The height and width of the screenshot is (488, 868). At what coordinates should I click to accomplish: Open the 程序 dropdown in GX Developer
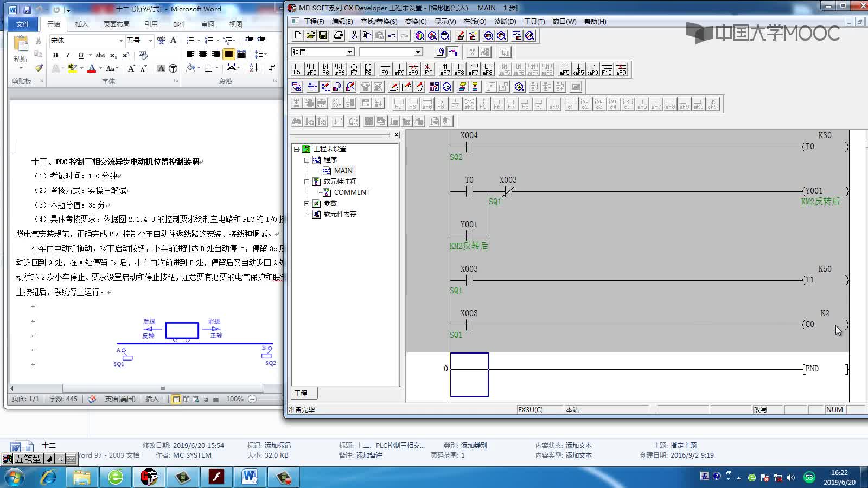350,52
